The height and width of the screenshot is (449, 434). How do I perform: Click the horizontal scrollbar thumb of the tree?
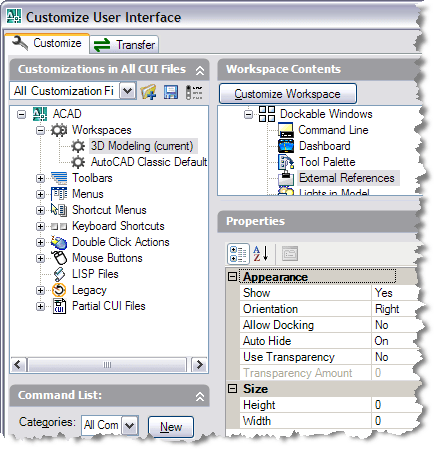[x=107, y=365]
